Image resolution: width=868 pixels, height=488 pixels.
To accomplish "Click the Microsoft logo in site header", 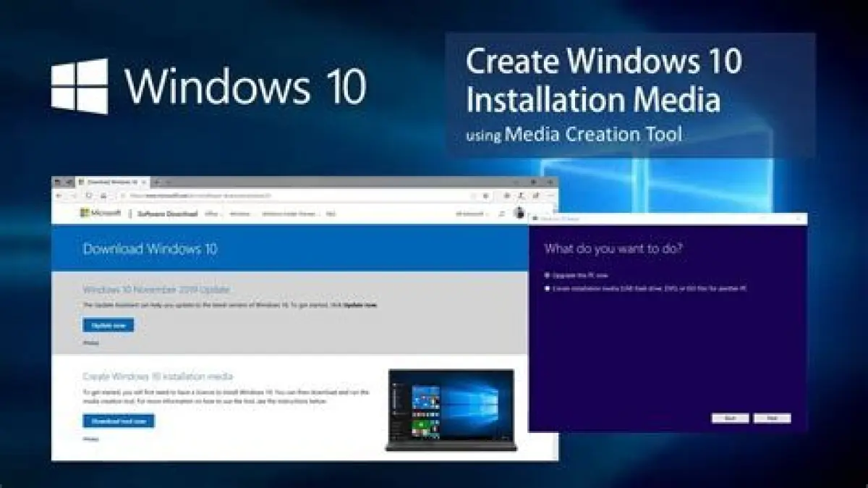I will [100, 214].
